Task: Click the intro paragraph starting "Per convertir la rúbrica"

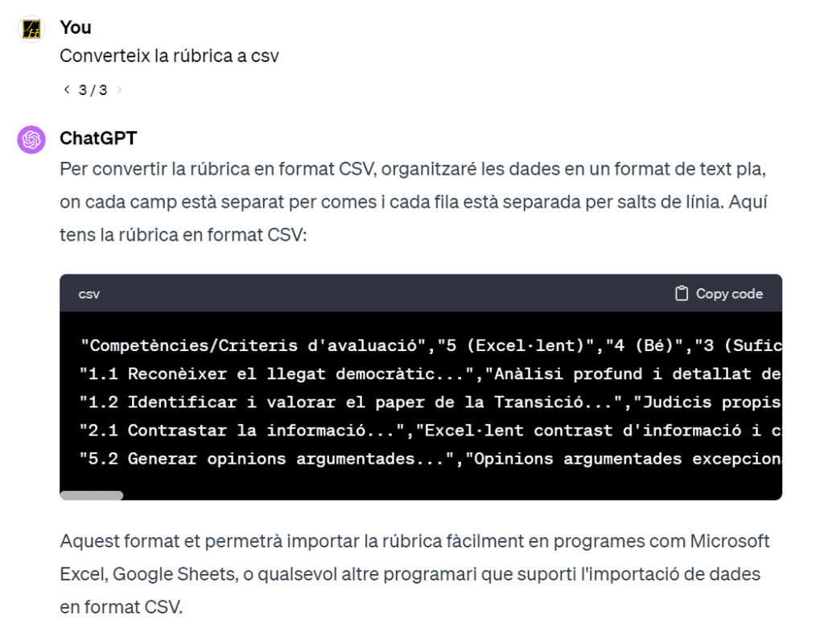Action: tap(412, 200)
